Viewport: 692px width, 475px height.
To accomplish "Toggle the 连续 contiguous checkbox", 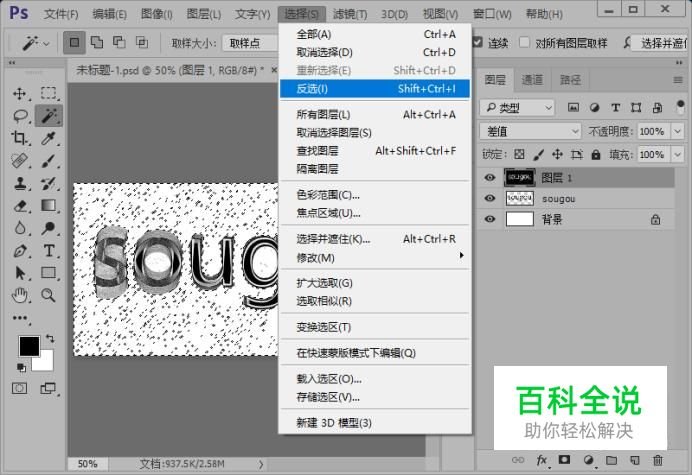I will (x=478, y=42).
